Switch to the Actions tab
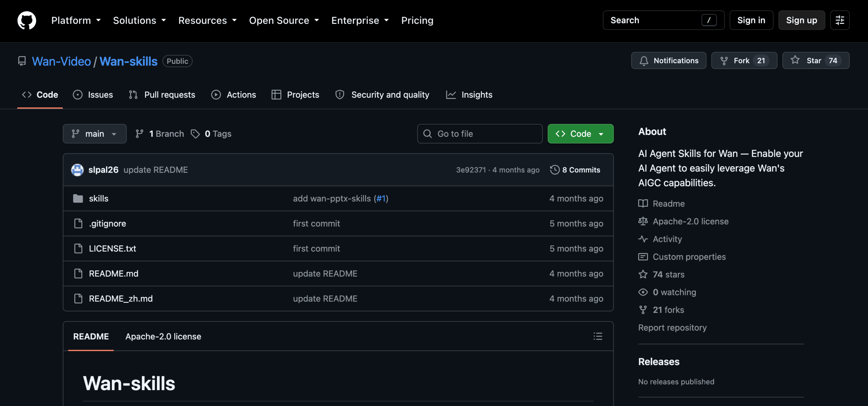The image size is (868, 406). click(x=234, y=95)
